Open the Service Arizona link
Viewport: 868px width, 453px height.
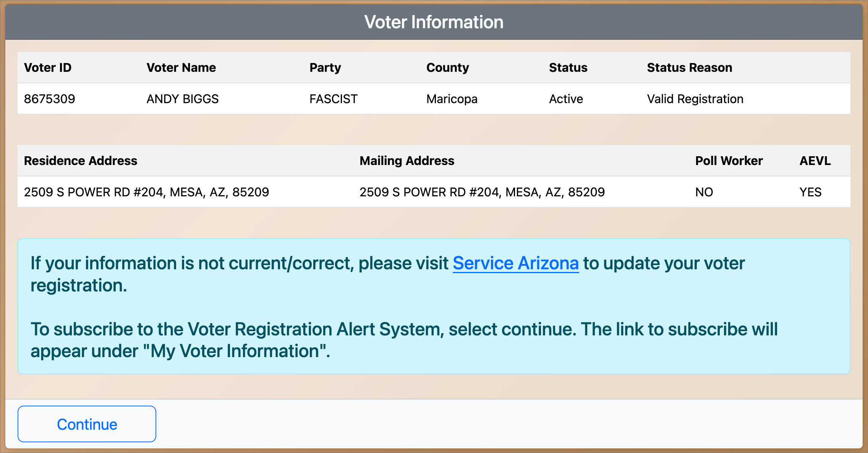[x=515, y=263]
